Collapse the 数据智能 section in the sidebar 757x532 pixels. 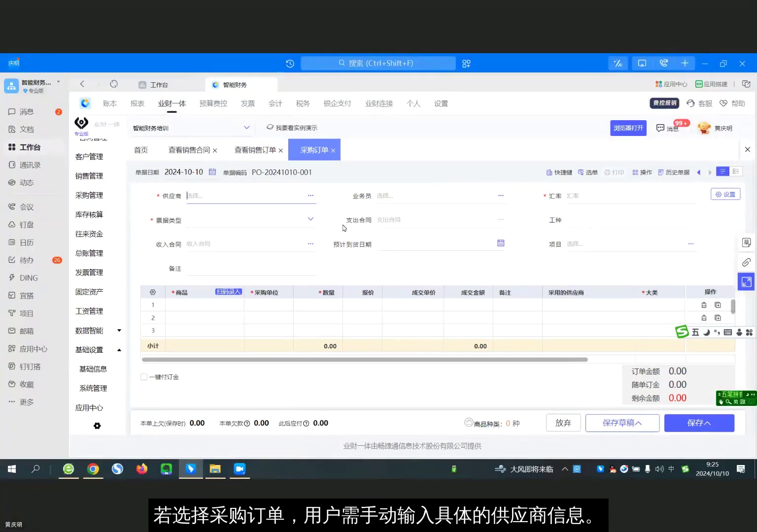[119, 331]
